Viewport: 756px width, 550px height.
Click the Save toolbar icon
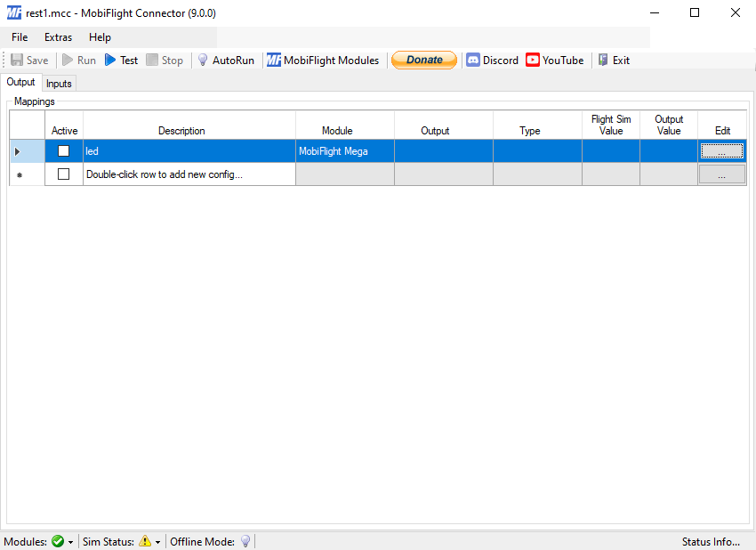(17, 60)
